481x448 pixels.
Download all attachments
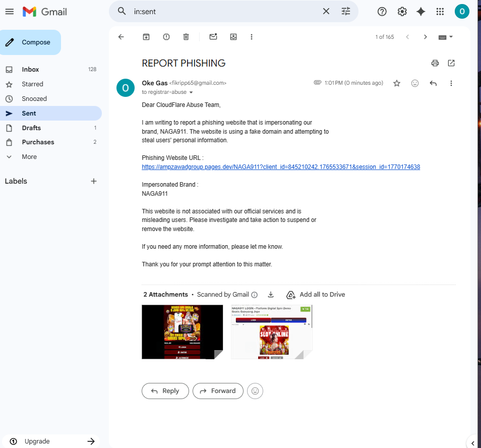point(271,295)
